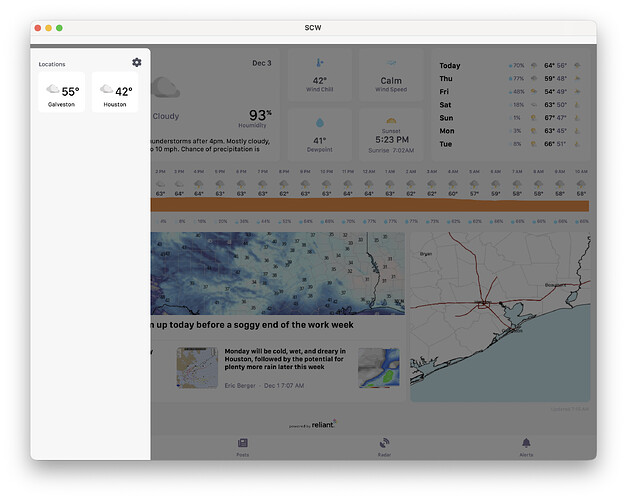Click the Calm wind speed icon
Screen dimensions: 626x500
391,63
